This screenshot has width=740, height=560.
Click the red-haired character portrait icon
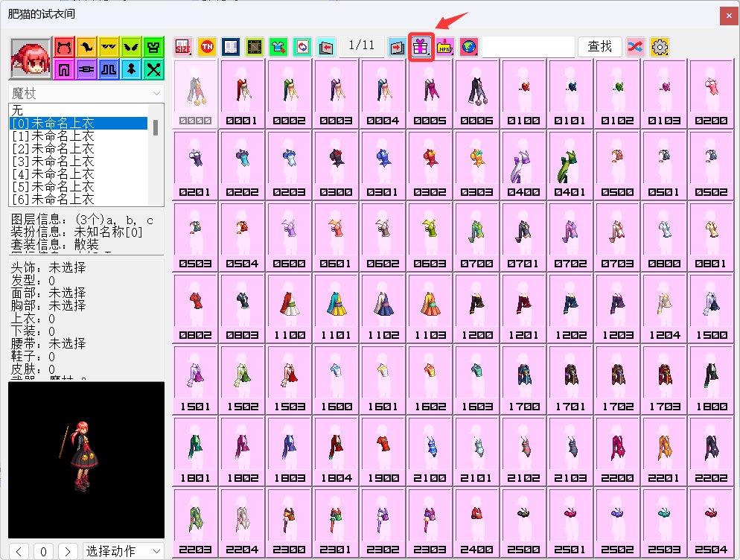[31, 59]
